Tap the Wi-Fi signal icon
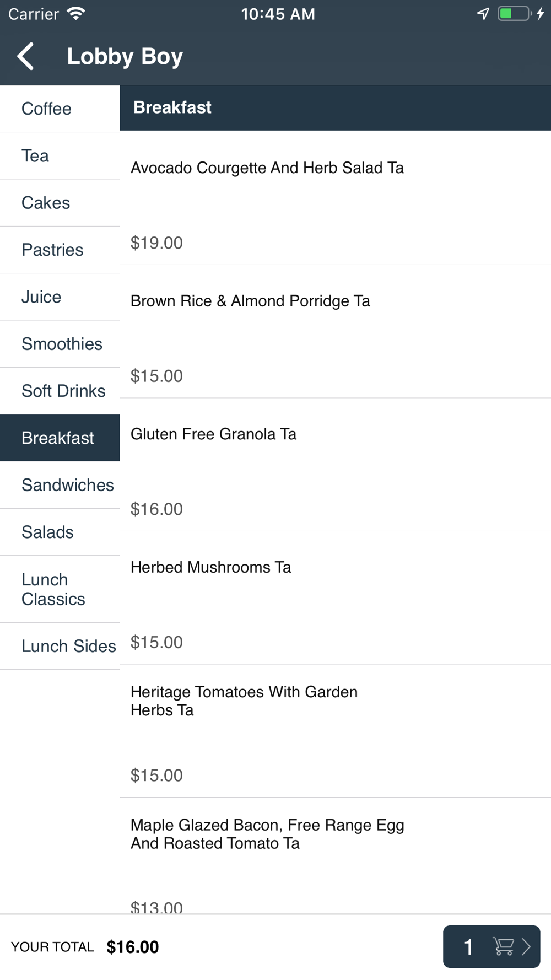 pos(75,14)
